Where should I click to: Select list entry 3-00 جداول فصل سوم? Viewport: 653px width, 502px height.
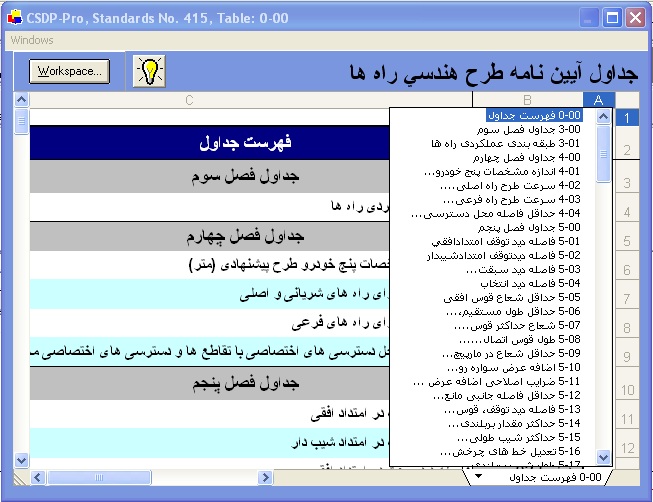coord(528,130)
